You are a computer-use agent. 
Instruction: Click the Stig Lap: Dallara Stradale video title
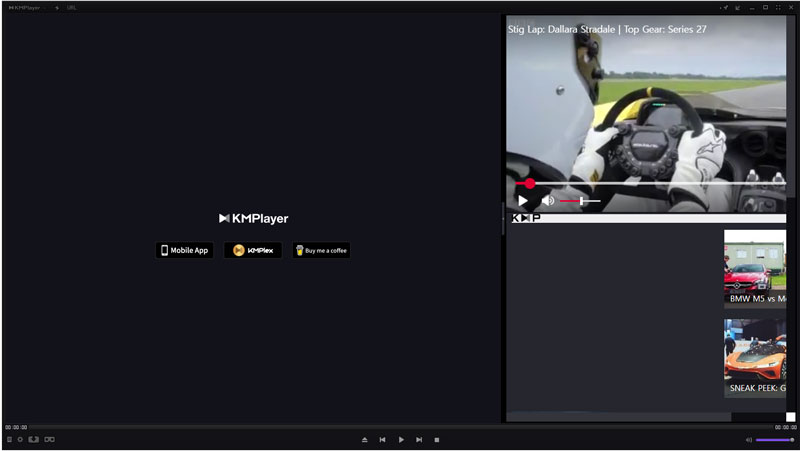pos(607,30)
